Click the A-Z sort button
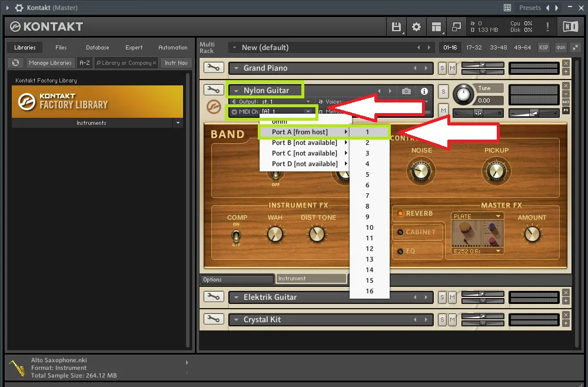The height and width of the screenshot is (387, 588). [x=85, y=62]
